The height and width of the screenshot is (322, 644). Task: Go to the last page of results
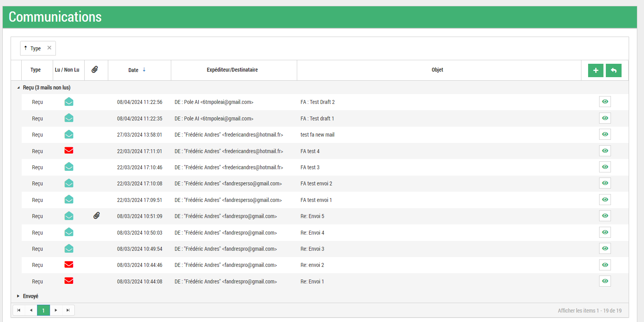pos(68,310)
